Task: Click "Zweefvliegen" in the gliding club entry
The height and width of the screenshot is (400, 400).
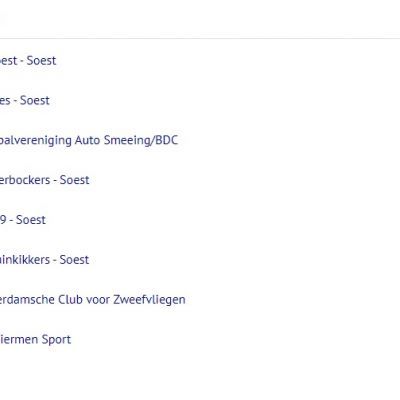Action: pyautogui.click(x=149, y=300)
